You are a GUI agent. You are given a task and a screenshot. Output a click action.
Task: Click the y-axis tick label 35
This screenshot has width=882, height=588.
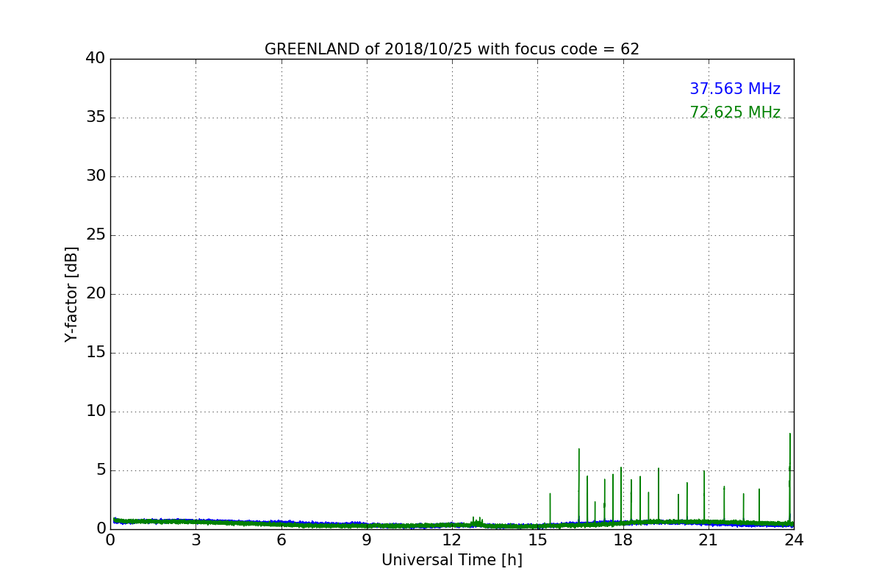[x=96, y=117]
